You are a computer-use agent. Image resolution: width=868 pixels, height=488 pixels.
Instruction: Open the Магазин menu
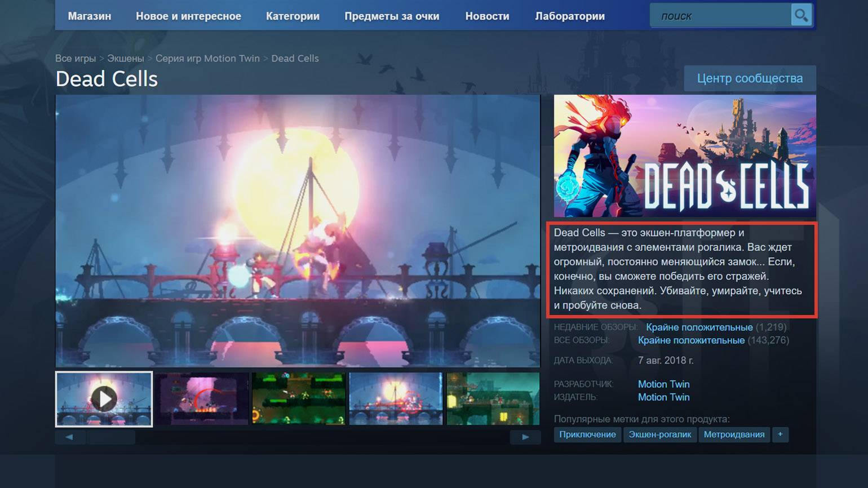tap(90, 16)
